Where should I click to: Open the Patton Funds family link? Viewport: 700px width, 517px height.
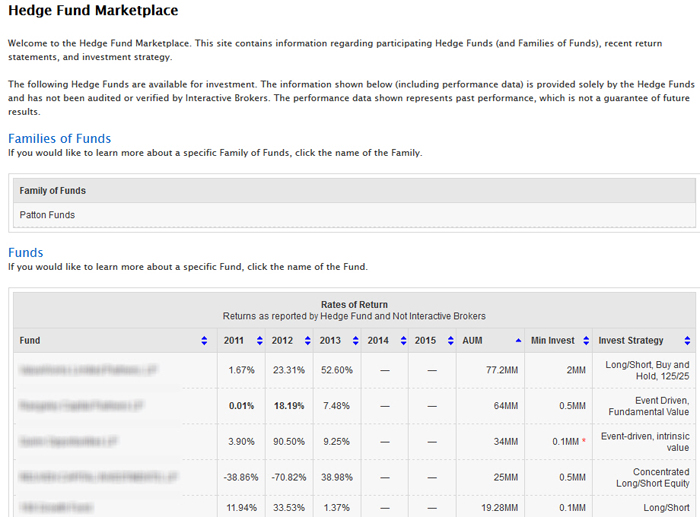coord(47,215)
